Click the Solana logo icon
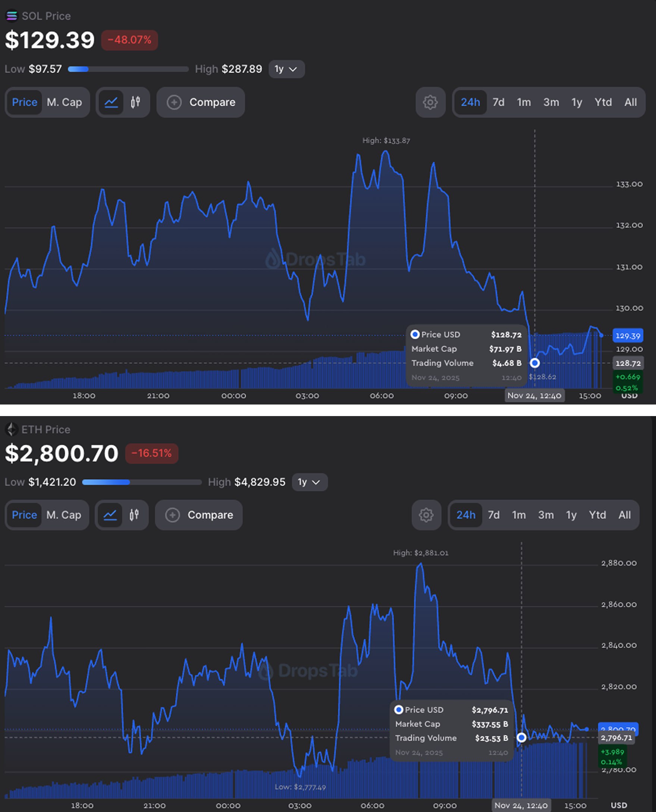Viewport: 656px width, 812px height. (12, 16)
